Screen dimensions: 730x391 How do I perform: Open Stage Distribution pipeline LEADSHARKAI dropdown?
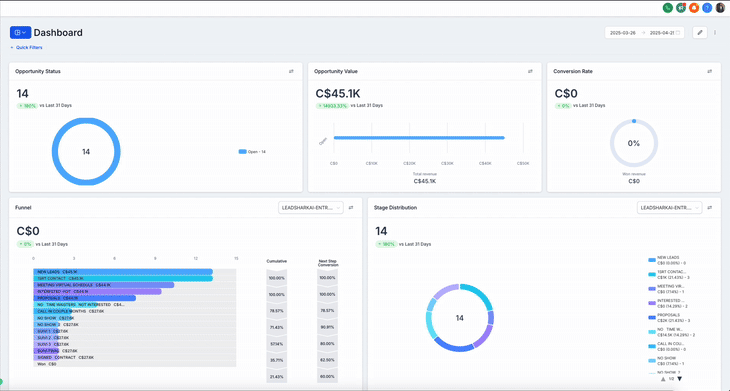(669, 208)
